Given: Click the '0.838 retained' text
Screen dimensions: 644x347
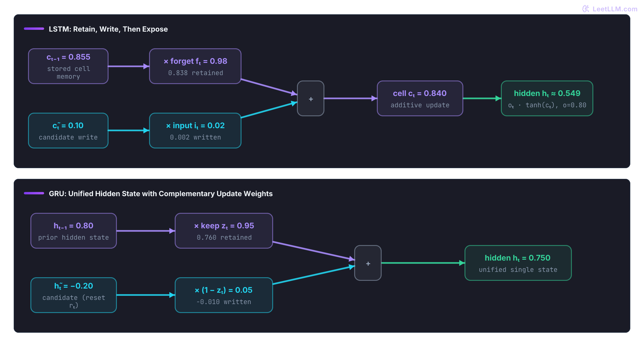Looking at the screenshot, I should (196, 73).
